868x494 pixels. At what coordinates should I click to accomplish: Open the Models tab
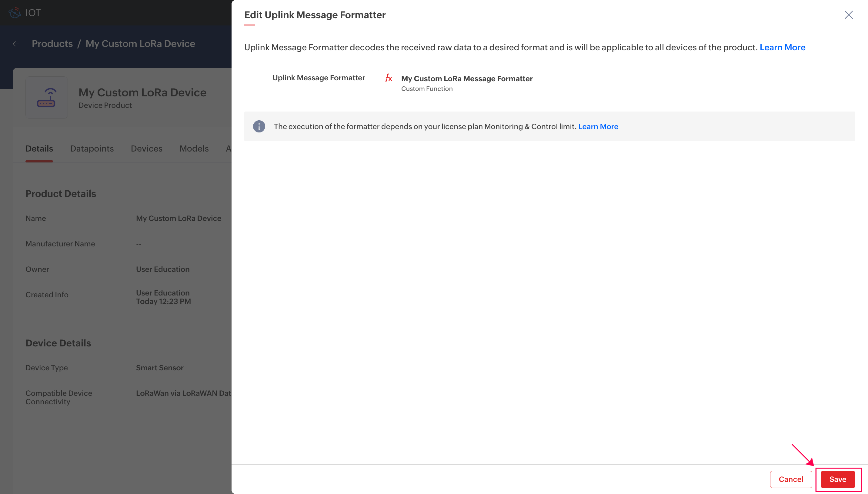(194, 149)
